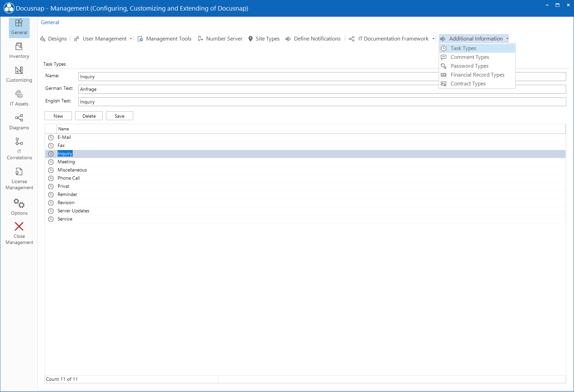Viewport: 574px width, 392px height.
Task: Select the Reminder task type row
Action: [305, 195]
